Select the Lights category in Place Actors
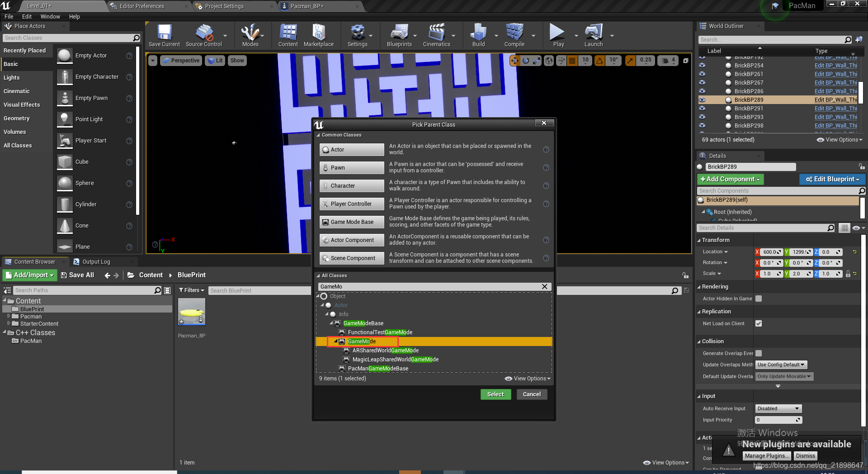This screenshot has height=474, width=868. tap(12, 78)
